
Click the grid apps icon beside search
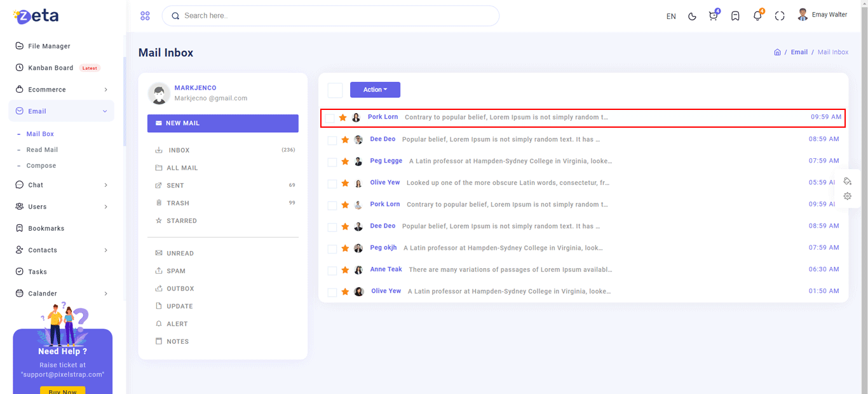pyautogui.click(x=145, y=16)
